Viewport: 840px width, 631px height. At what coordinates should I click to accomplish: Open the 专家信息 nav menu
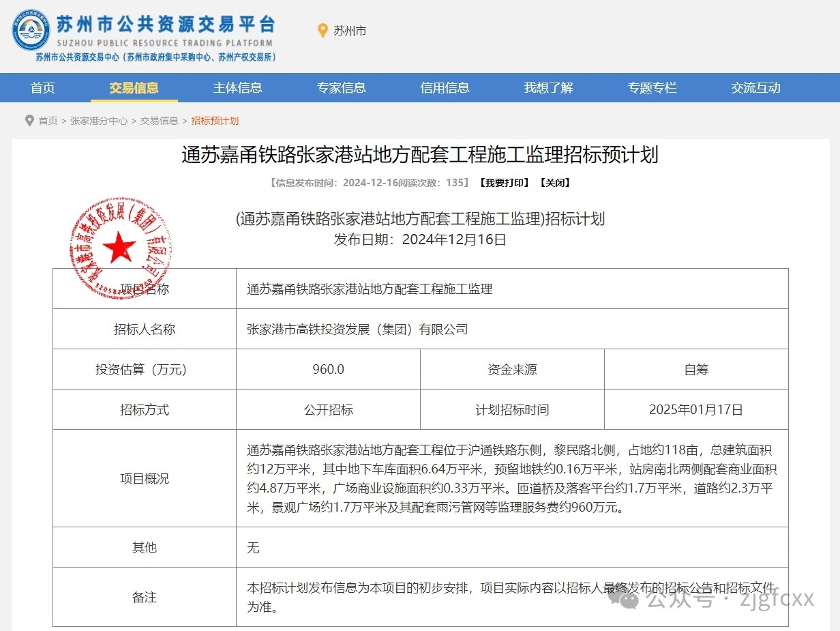pos(342,87)
